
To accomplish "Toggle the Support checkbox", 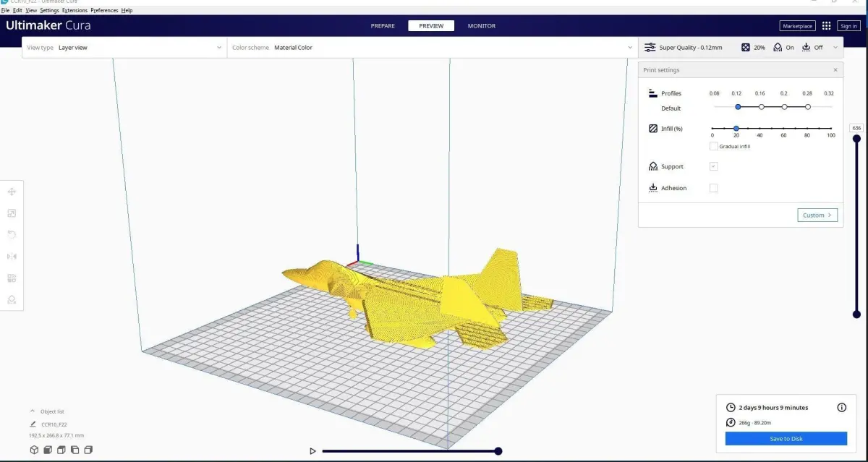I will pyautogui.click(x=714, y=166).
